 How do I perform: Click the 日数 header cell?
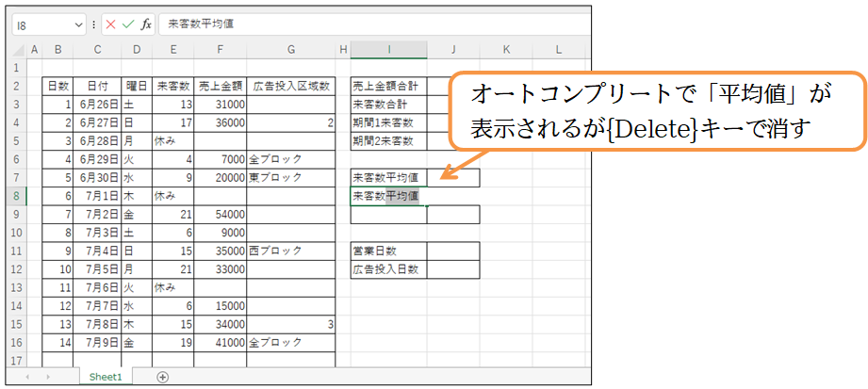(57, 86)
